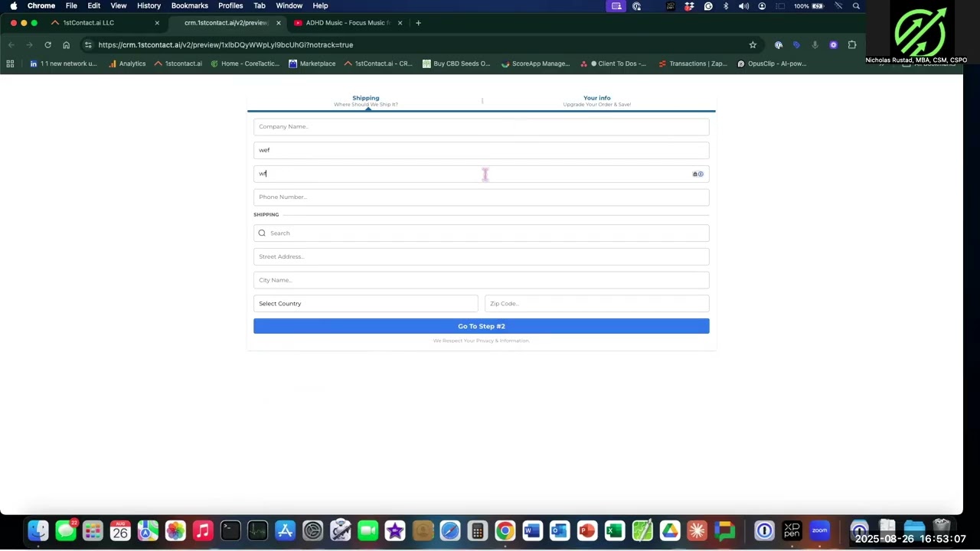Viewport: 980px width, 551px height.
Task: Open the Chrome extensions puzzle icon
Action: click(852, 45)
